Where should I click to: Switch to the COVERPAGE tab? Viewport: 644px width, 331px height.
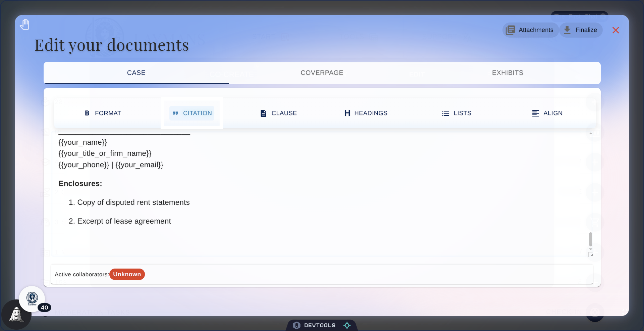coord(322,73)
